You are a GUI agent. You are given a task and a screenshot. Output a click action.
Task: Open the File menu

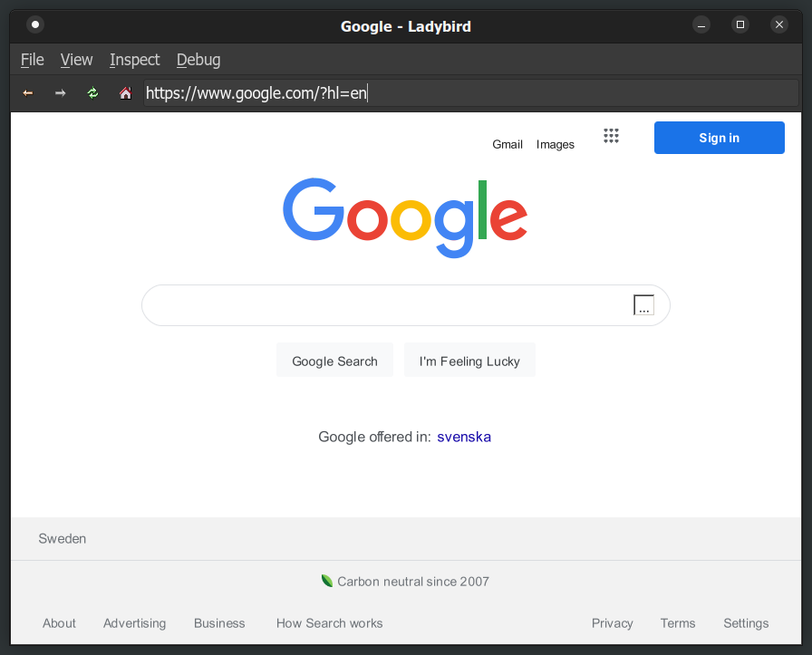point(32,60)
